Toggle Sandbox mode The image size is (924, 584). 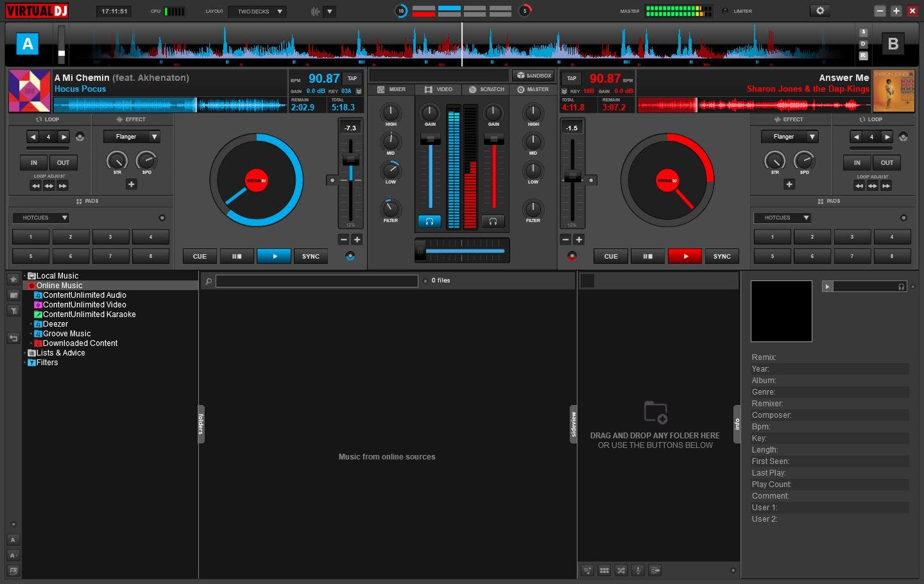pos(534,76)
